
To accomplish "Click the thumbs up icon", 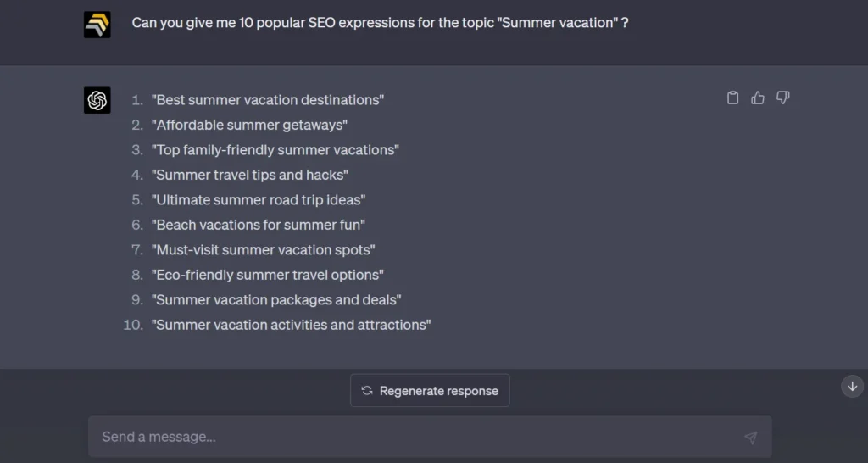I will (758, 98).
